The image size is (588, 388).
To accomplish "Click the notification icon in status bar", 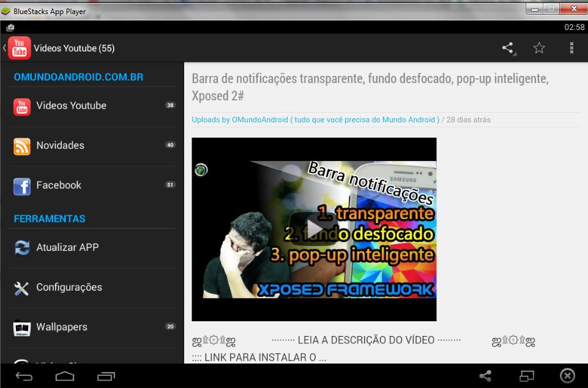I will [x=10, y=28].
